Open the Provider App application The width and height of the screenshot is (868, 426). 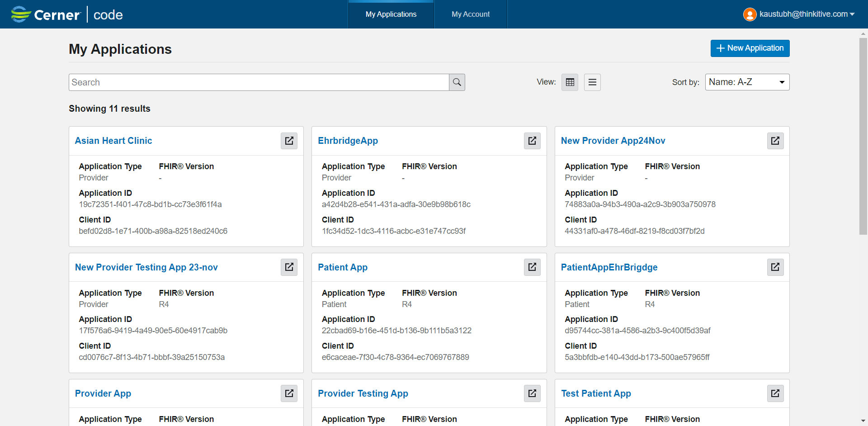(103, 393)
